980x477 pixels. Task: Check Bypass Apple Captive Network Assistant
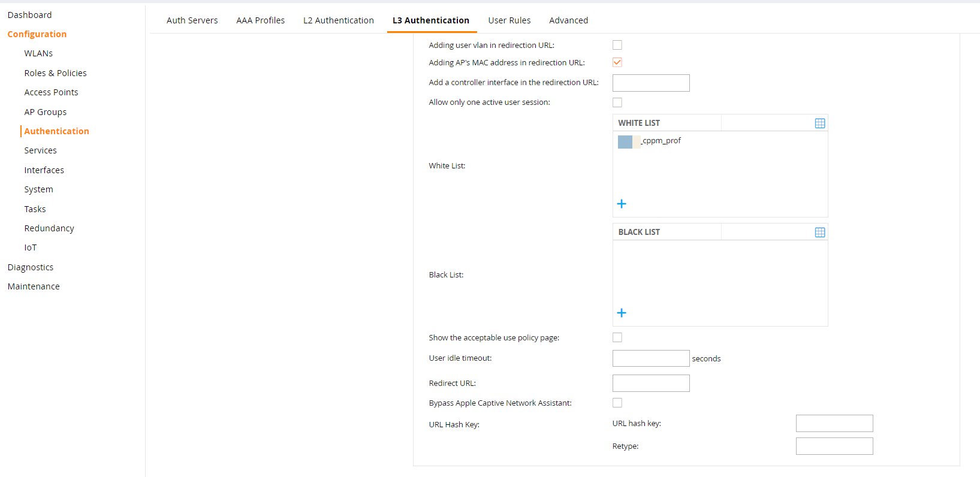(x=617, y=403)
